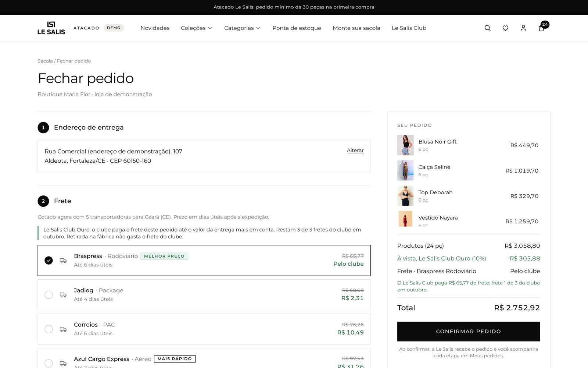Open the favorites heart icon
The height and width of the screenshot is (368, 588).
point(505,28)
